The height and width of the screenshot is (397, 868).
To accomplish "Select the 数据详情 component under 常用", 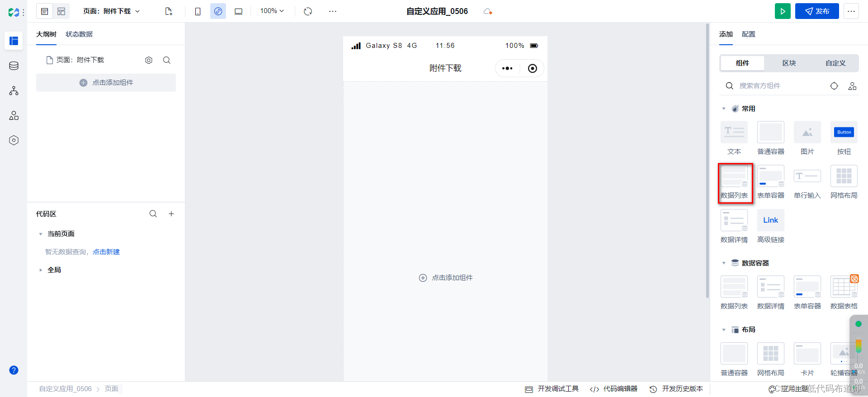I will (734, 226).
